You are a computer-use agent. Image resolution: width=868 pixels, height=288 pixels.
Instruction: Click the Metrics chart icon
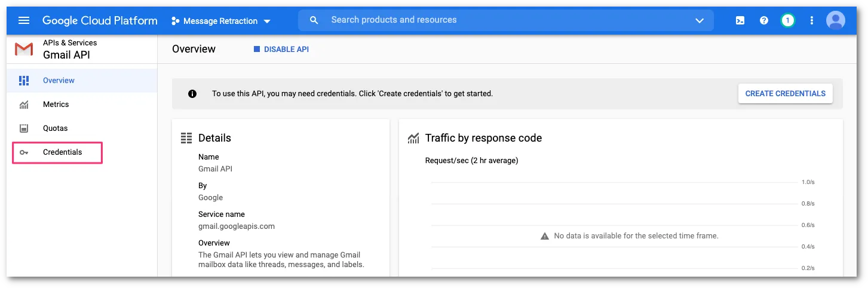(x=24, y=105)
